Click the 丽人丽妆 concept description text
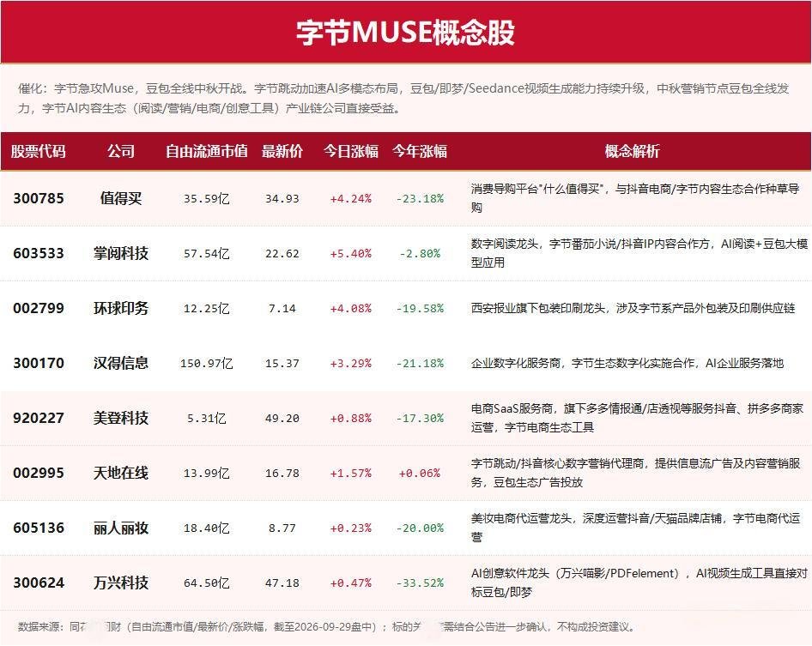The width and height of the screenshot is (812, 646). [x=635, y=528]
